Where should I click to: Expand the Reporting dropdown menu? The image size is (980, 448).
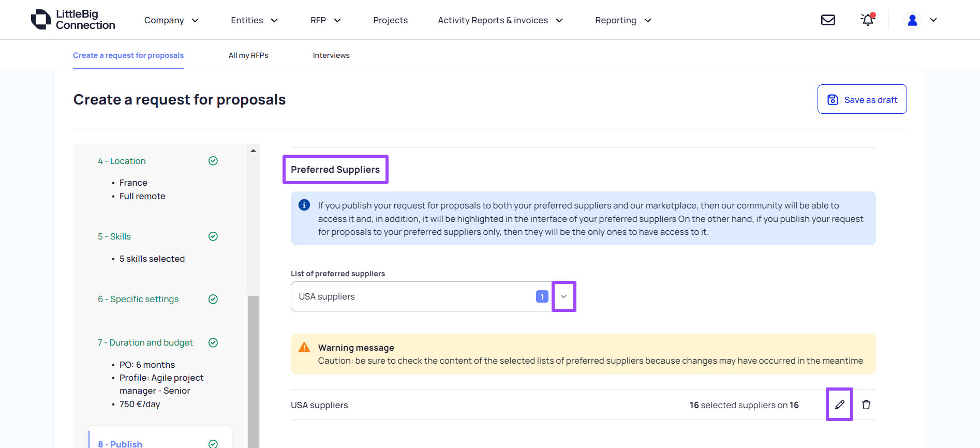(x=622, y=20)
